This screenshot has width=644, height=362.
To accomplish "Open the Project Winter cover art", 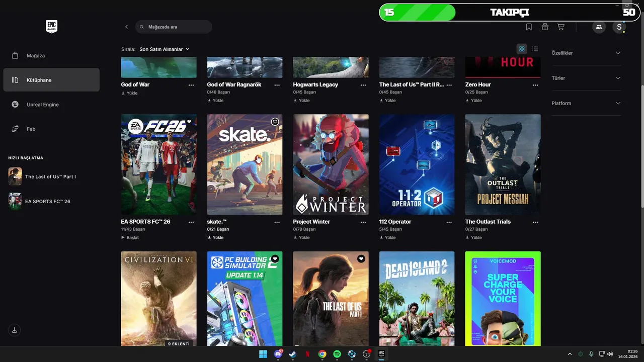I will 331,164.
